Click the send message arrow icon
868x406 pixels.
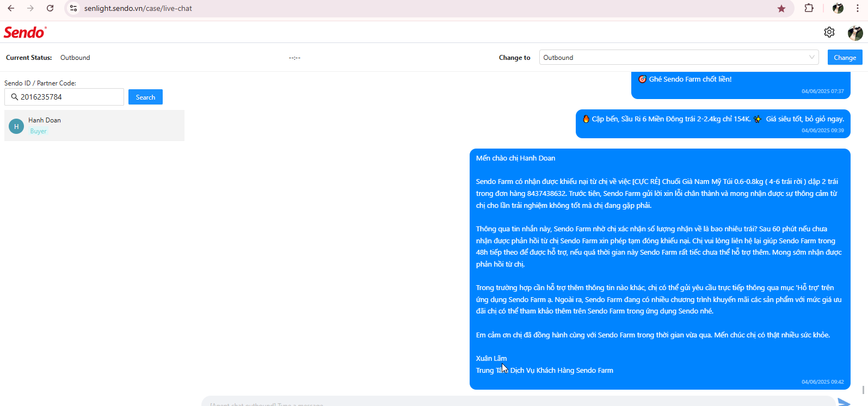click(844, 402)
